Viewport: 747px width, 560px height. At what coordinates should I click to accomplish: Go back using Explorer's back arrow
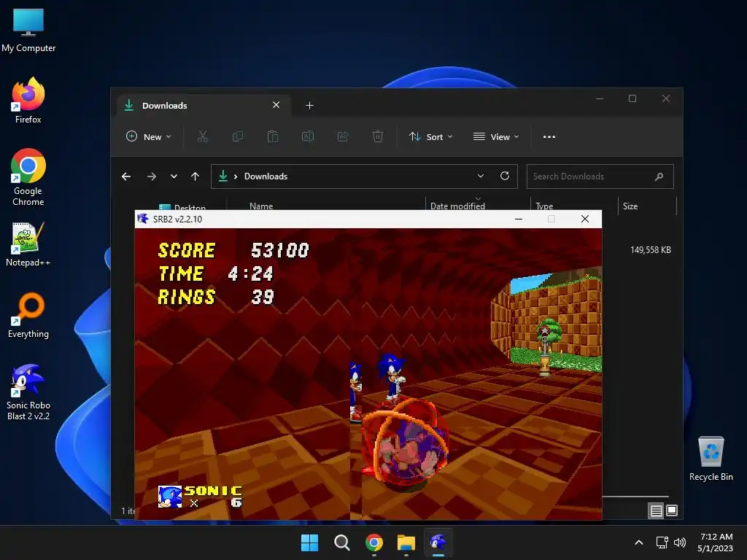click(x=126, y=176)
